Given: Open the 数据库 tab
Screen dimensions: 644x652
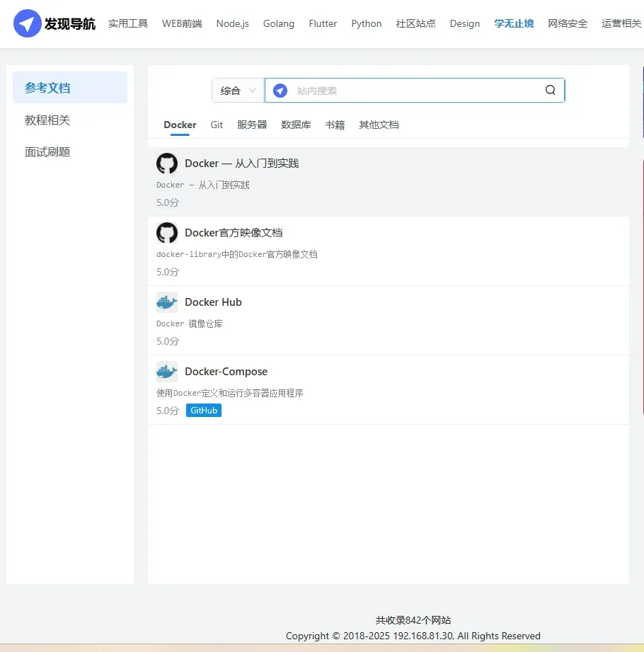Looking at the screenshot, I should click(x=296, y=125).
